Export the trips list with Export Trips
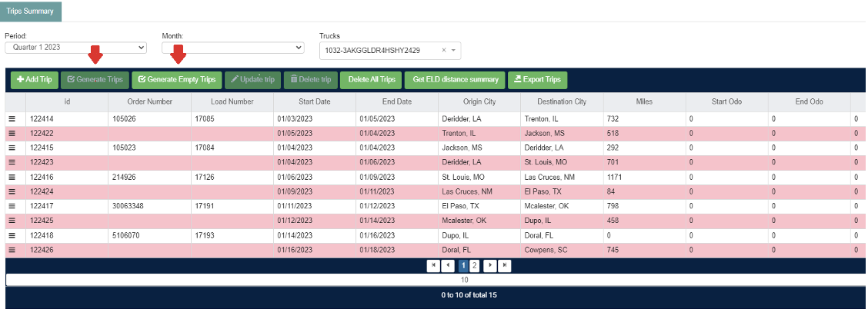 tap(538, 80)
